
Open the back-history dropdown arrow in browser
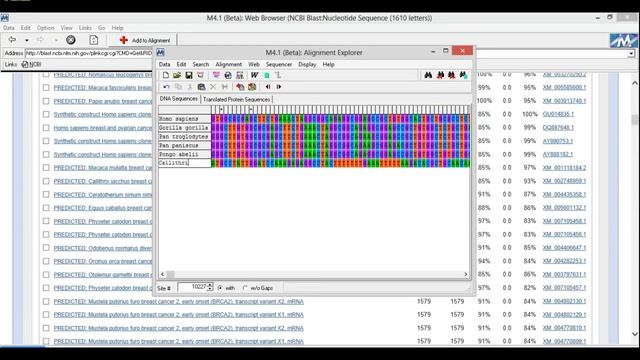pos(27,40)
